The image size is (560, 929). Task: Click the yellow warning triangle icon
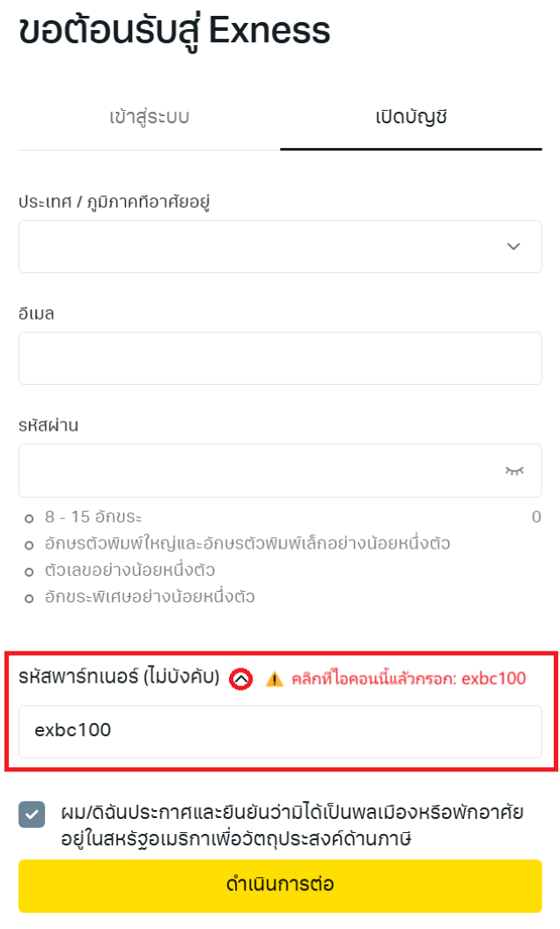click(x=274, y=679)
